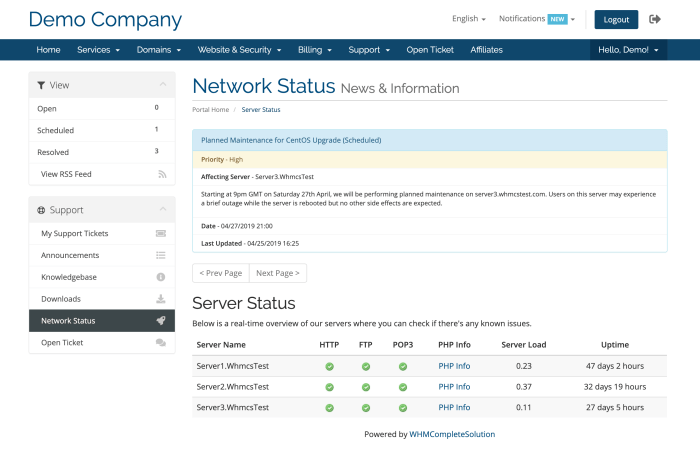Click Server1 FTP green status icon
Image resolution: width=700 pixels, height=460 pixels.
click(x=366, y=367)
